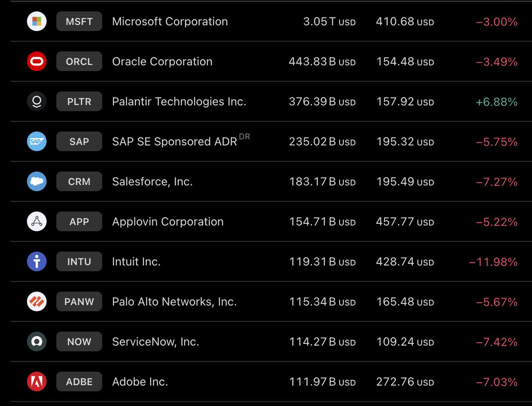
Task: Open the Oracle Corporation name link
Action: click(x=162, y=62)
